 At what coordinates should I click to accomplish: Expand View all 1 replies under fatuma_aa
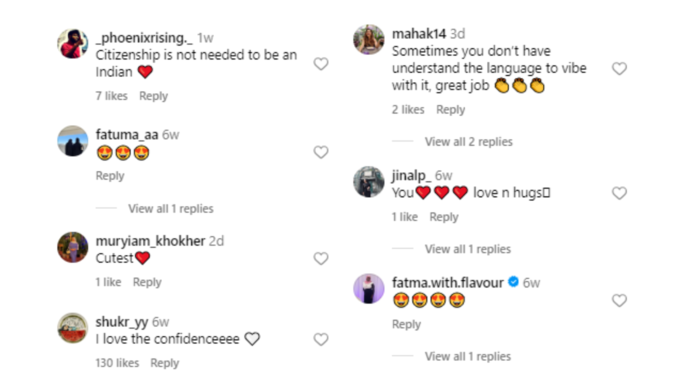tap(171, 209)
